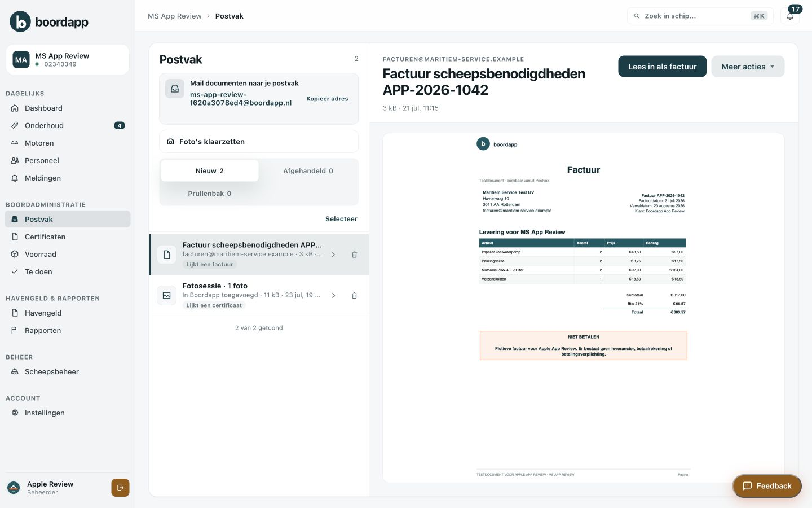Open the Motoren page
Image resolution: width=812 pixels, height=508 pixels.
[x=68, y=143]
